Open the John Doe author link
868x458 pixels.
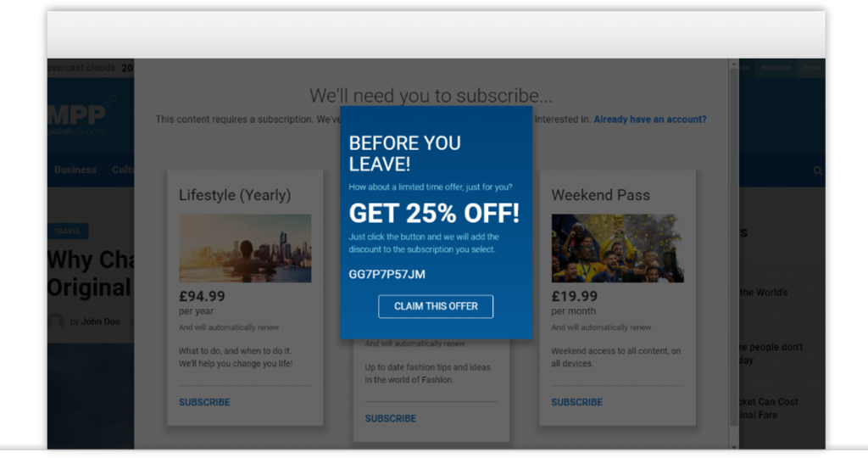[100, 321]
